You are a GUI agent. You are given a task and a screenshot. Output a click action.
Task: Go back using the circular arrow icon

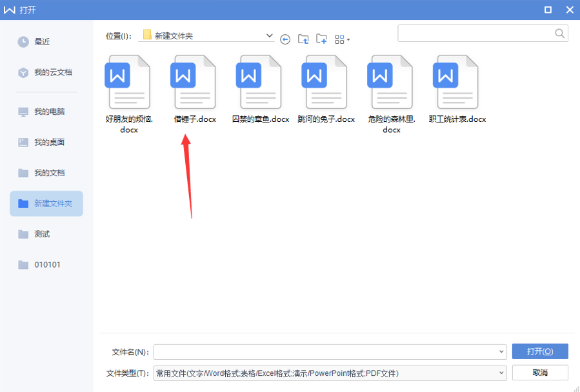(285, 39)
